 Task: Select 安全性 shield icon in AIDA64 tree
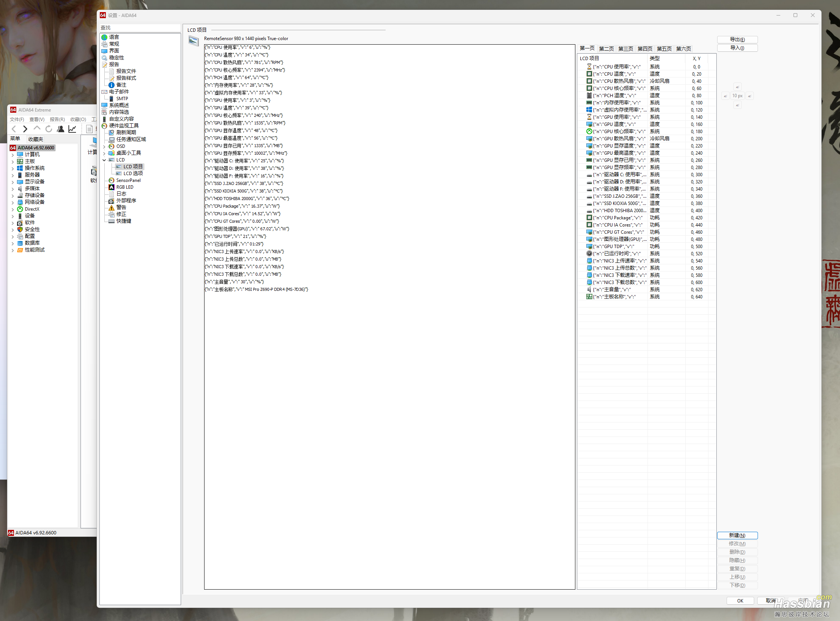click(20, 230)
